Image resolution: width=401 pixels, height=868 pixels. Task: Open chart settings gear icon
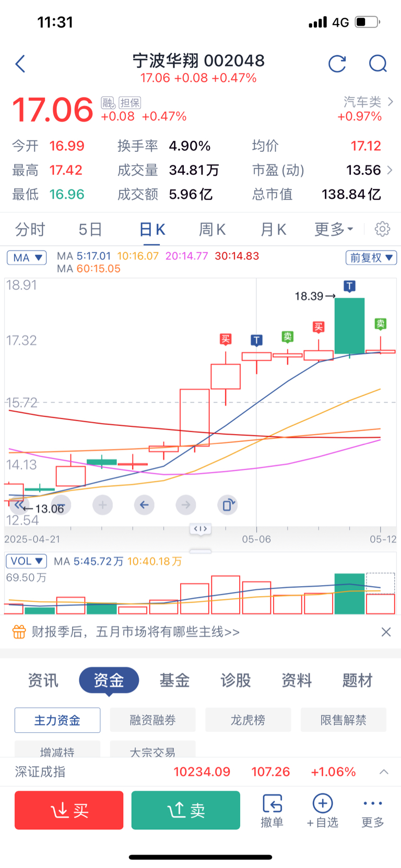point(382,229)
